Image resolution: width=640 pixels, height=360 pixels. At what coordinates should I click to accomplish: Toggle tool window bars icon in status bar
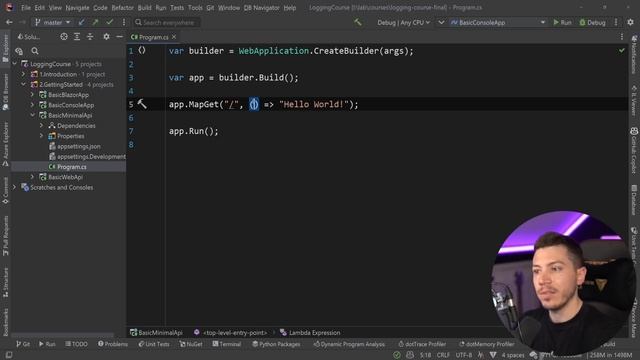(x=9, y=355)
